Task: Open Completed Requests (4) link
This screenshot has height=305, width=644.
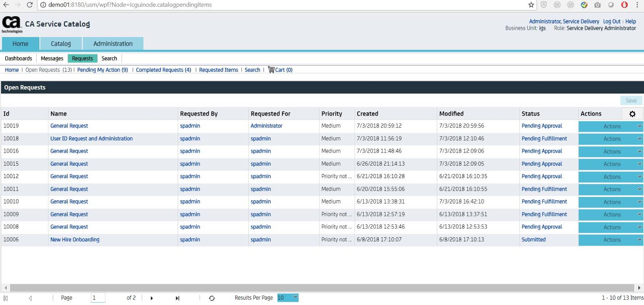Action: (164, 70)
